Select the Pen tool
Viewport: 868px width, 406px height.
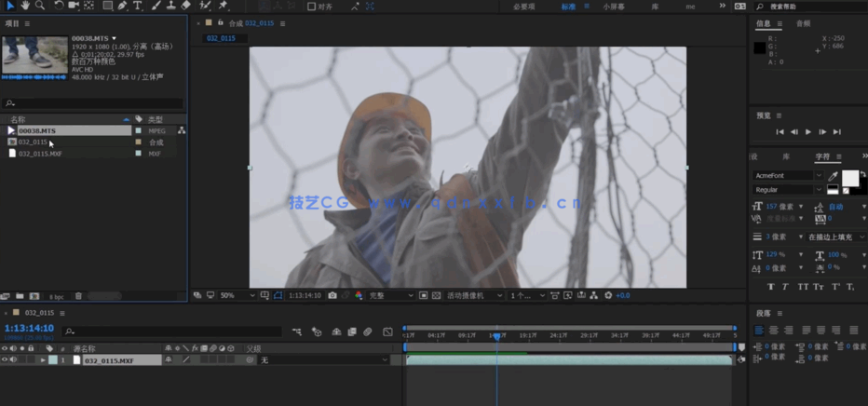pyautogui.click(x=122, y=6)
